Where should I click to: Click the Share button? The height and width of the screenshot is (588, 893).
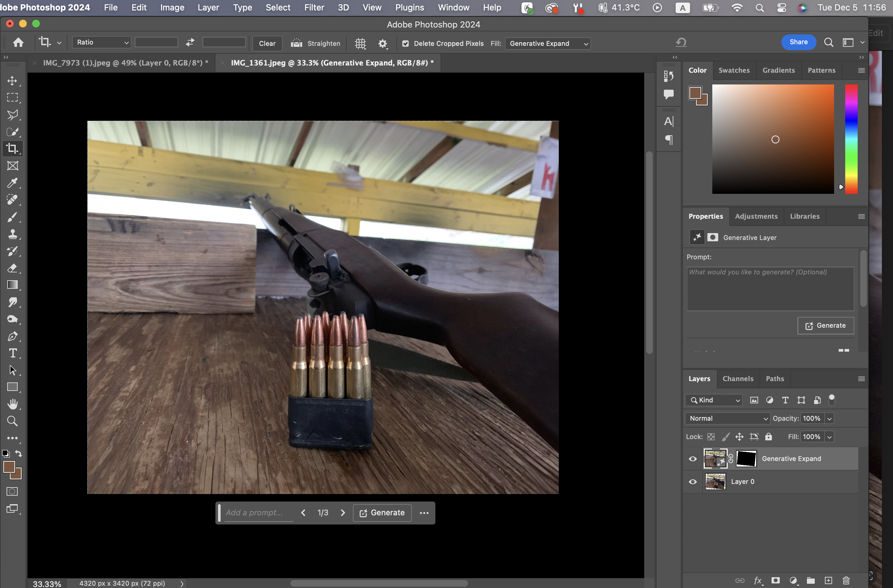[x=798, y=42]
